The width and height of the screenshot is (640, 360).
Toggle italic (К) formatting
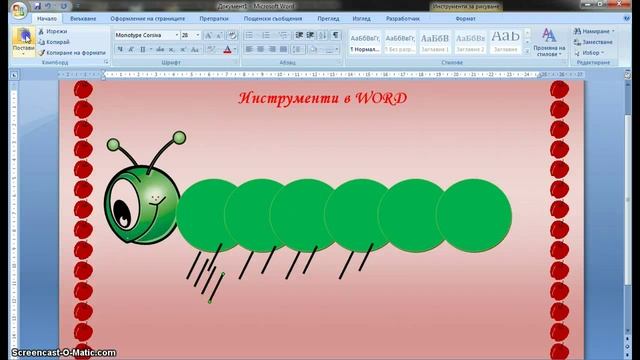tap(131, 49)
